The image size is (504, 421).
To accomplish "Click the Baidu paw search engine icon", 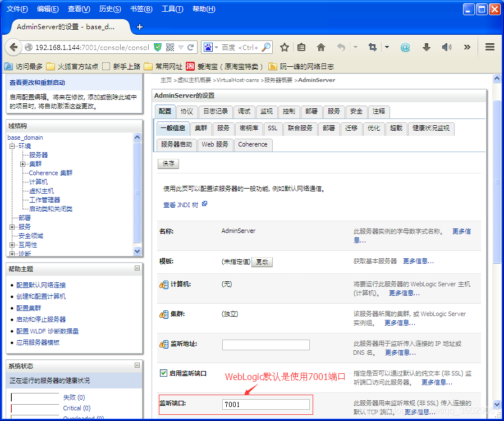I will coord(208,48).
